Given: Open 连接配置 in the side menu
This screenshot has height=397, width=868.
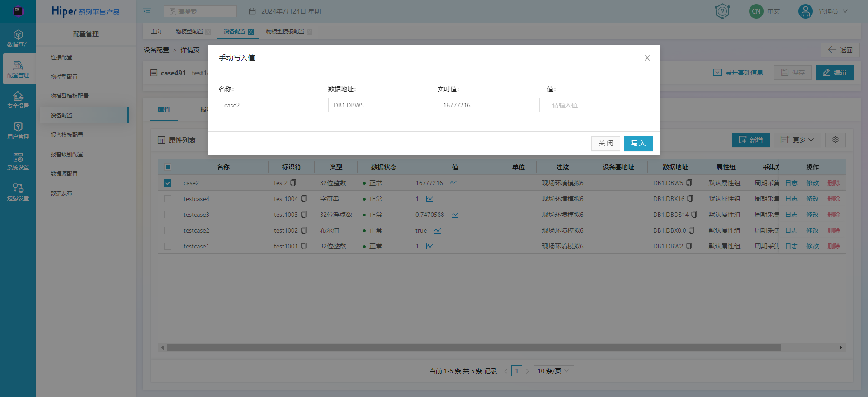Looking at the screenshot, I should click(61, 57).
